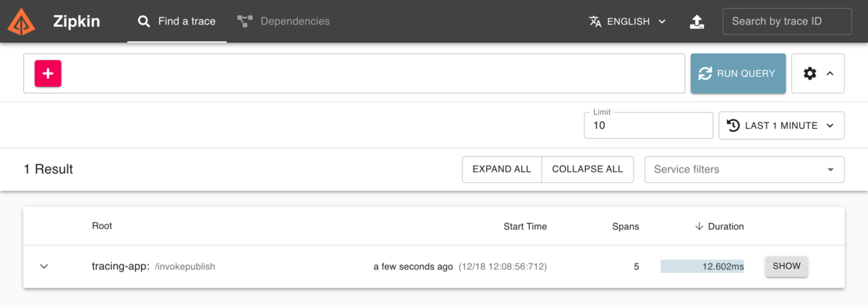Expand the tracing-app trace row chevron
This screenshot has width=868, height=307.
click(x=44, y=266)
